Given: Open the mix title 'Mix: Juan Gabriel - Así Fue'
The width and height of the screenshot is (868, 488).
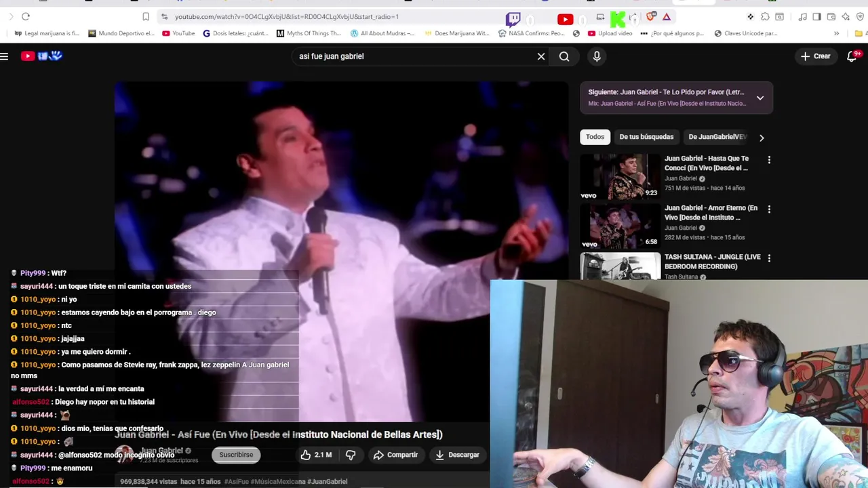Looking at the screenshot, I should tap(667, 104).
